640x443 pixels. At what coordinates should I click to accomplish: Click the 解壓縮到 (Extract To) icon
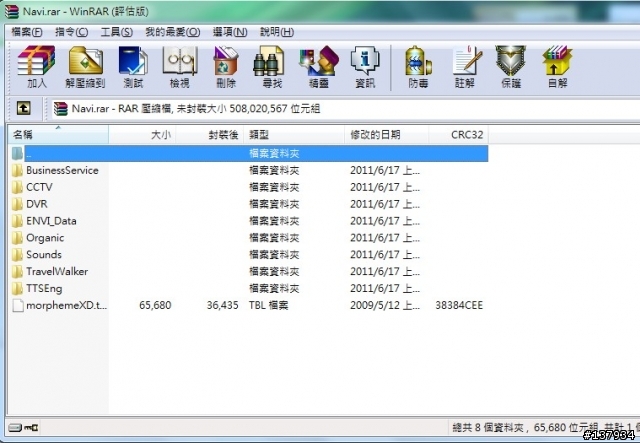click(85, 67)
